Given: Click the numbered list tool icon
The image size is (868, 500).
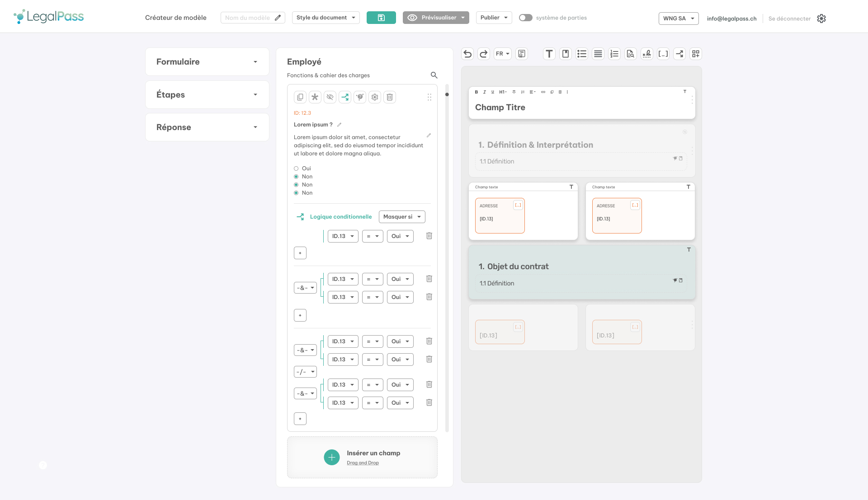Looking at the screenshot, I should [614, 54].
